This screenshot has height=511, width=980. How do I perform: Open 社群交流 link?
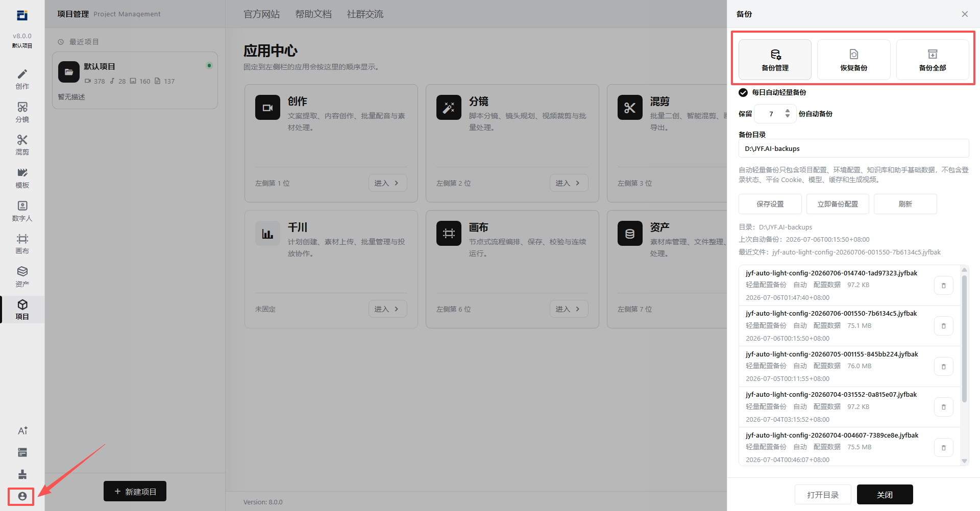tap(365, 14)
